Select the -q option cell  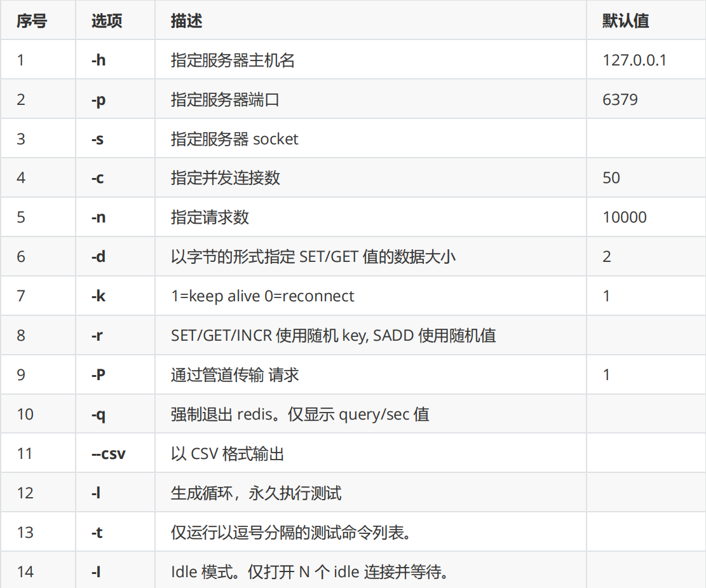(x=98, y=414)
